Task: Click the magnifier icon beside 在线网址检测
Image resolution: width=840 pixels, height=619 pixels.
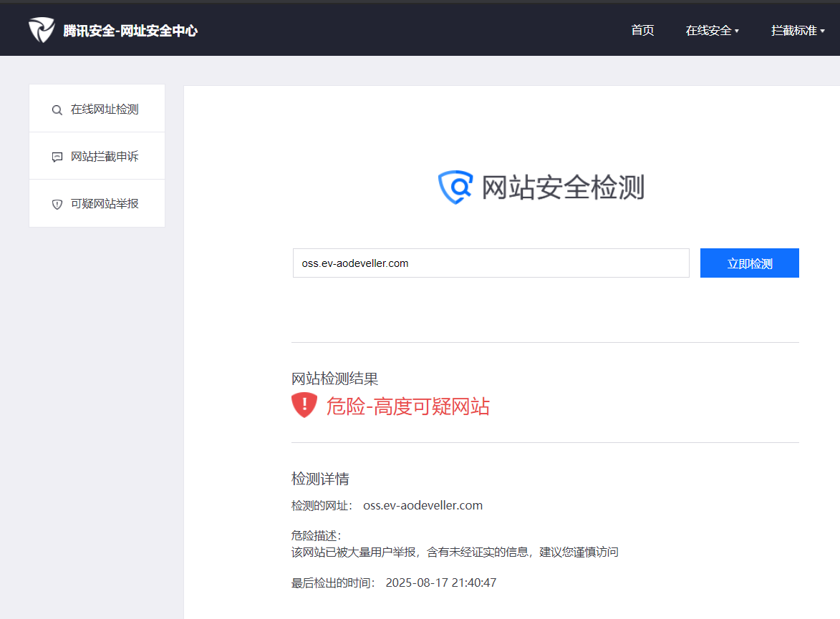Action: (x=57, y=109)
